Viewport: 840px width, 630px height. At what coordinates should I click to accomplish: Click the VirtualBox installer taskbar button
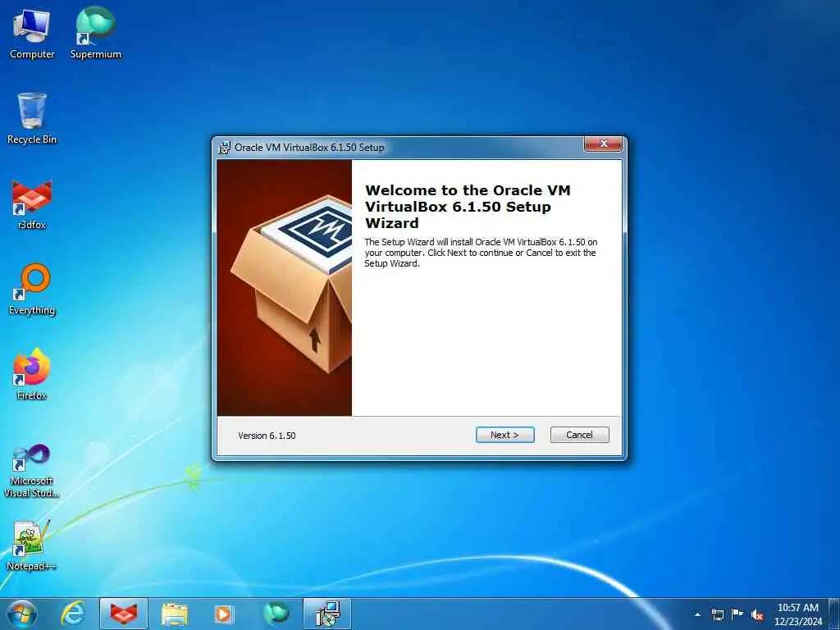(x=327, y=614)
